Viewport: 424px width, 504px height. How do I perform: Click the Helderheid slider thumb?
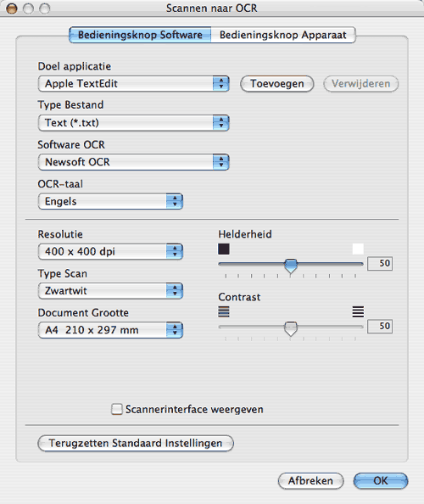tap(291, 266)
